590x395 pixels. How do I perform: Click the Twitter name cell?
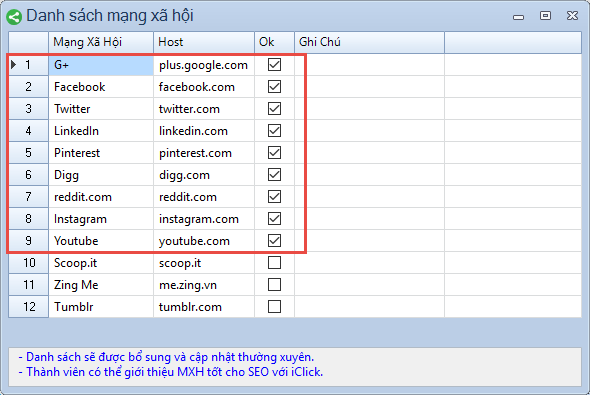point(101,109)
